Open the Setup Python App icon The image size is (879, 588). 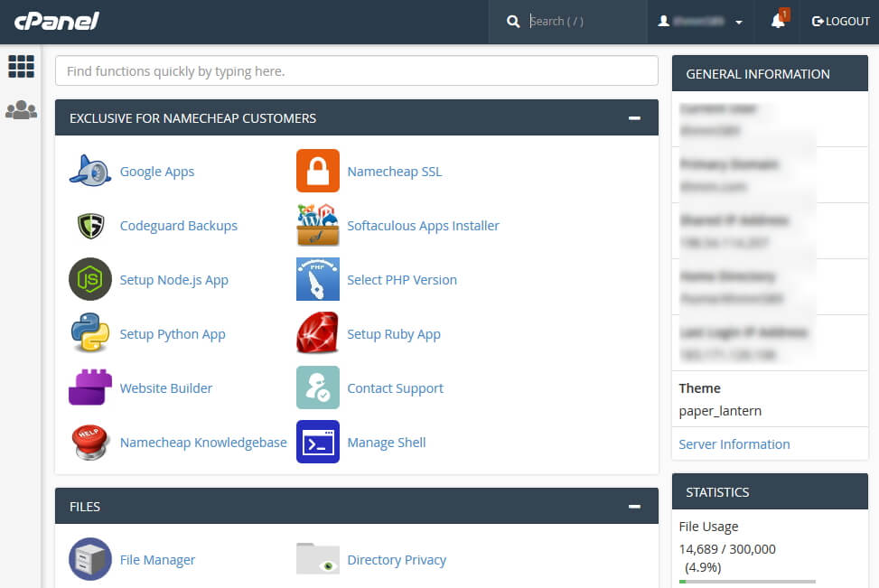click(x=90, y=333)
